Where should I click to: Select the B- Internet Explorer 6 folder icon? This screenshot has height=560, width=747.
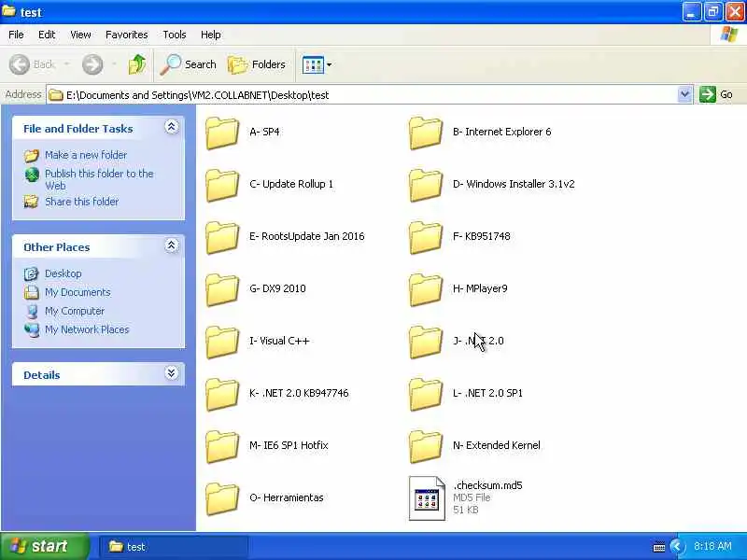(426, 133)
